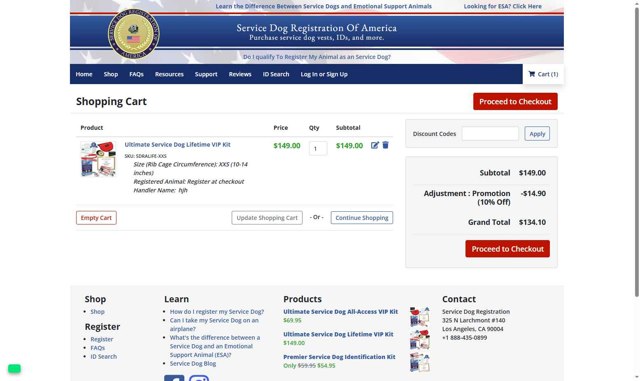Open the Premier Identification Kit footer thumbnail
Screen dimensions: 640x381
[420, 362]
